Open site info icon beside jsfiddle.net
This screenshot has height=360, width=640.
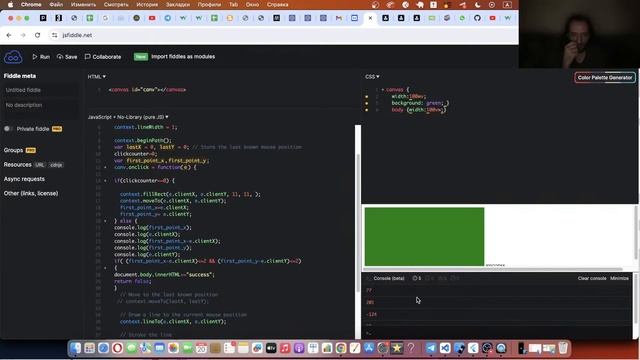(55, 35)
